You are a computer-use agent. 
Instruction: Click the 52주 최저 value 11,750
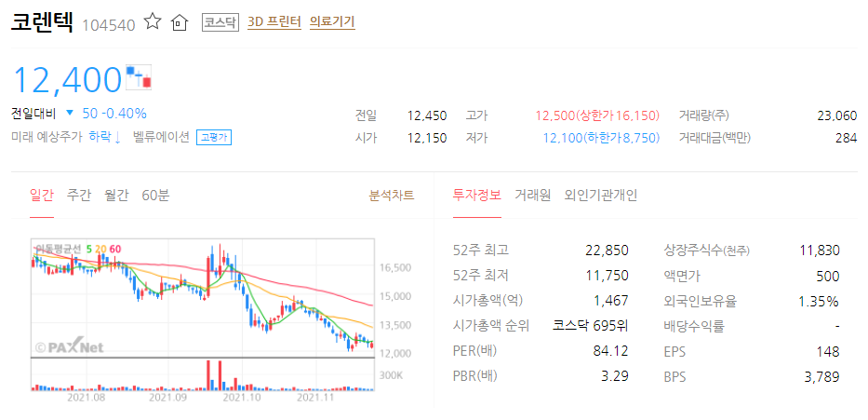coord(608,276)
